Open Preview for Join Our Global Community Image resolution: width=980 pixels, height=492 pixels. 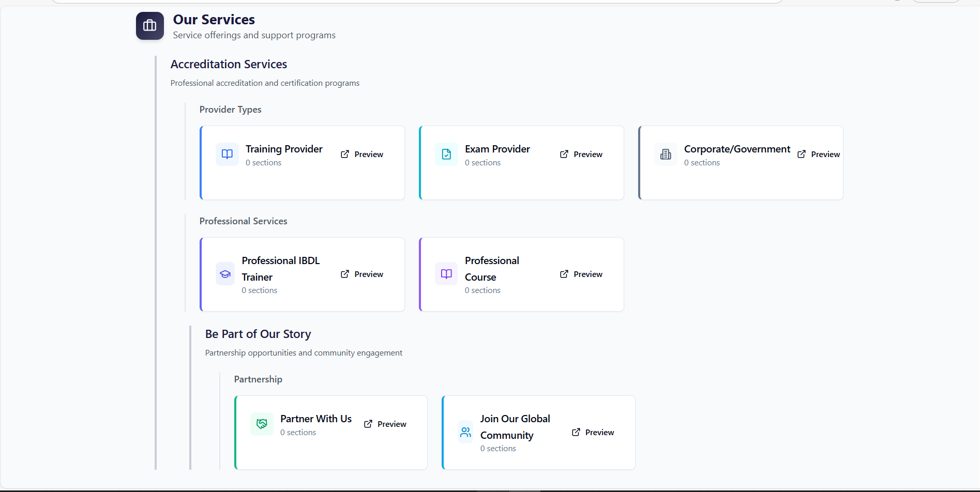click(593, 432)
